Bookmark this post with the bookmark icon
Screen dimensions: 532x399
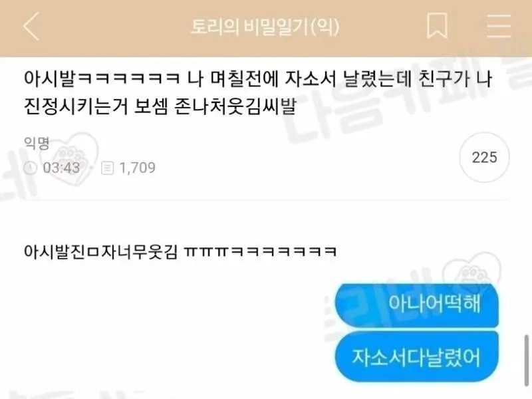pyautogui.click(x=437, y=26)
